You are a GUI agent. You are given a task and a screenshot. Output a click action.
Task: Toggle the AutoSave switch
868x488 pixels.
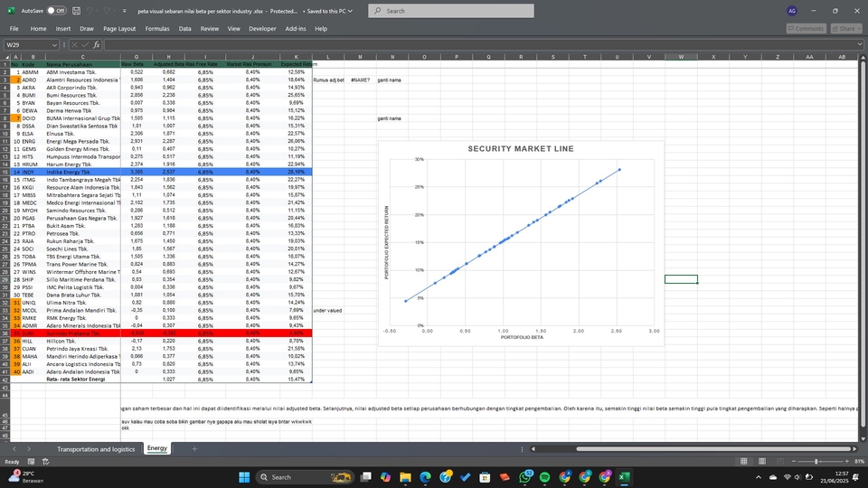(56, 11)
